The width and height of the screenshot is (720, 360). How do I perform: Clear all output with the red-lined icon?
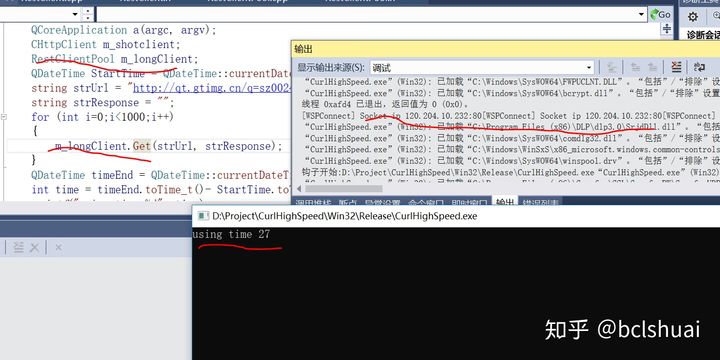(676, 67)
